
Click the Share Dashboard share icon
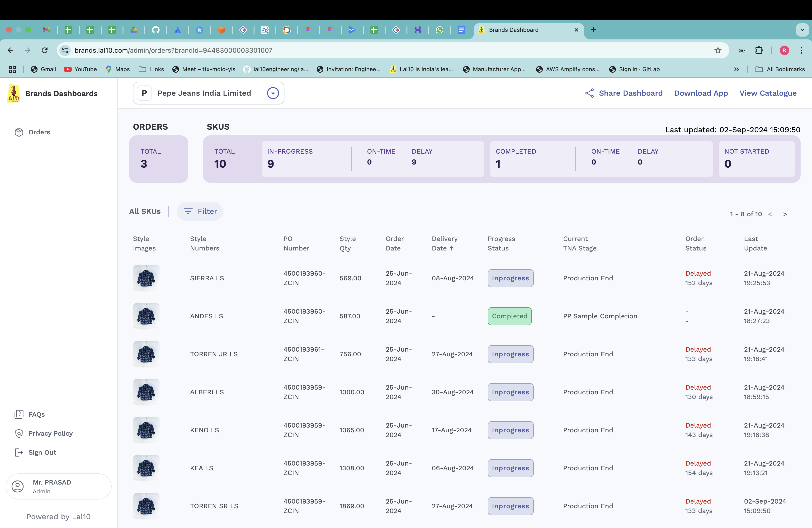click(x=590, y=93)
